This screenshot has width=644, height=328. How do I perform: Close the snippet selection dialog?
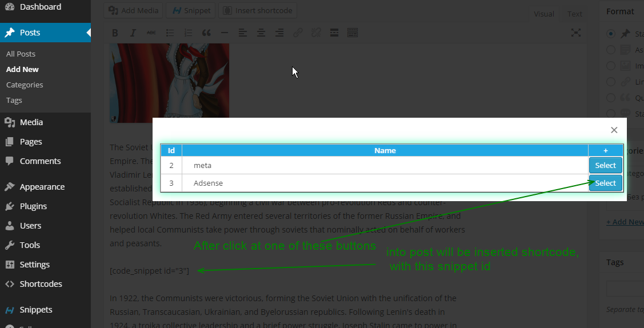(614, 130)
